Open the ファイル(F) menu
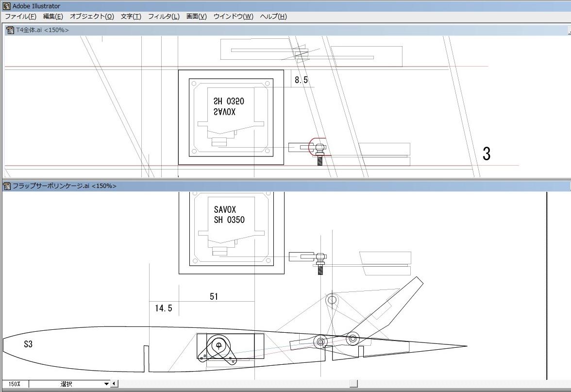The height and width of the screenshot is (392, 571). (20, 17)
